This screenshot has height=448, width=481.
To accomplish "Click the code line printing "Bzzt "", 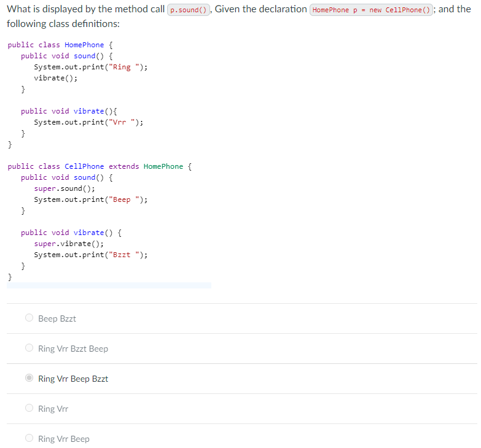I will click(91, 255).
